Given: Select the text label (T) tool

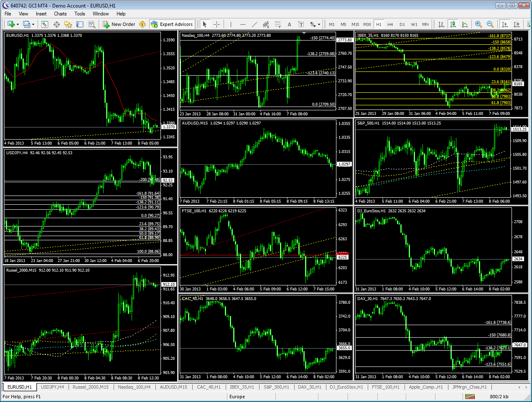Looking at the screenshot, I should [301, 24].
